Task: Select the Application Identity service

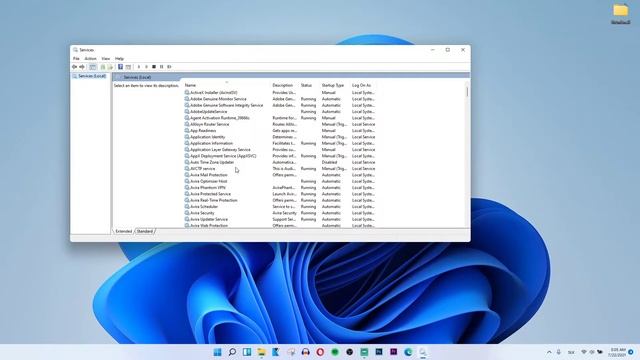Action: point(280,137)
